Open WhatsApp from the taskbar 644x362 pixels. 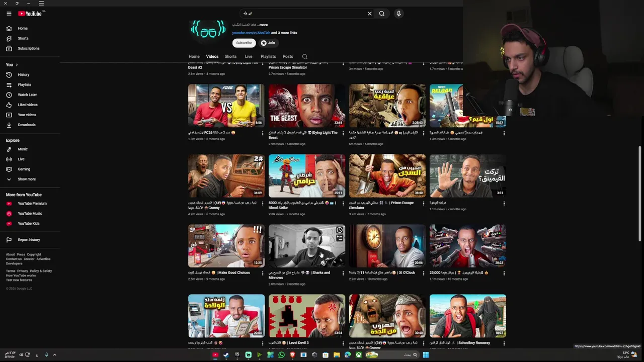[x=281, y=355]
